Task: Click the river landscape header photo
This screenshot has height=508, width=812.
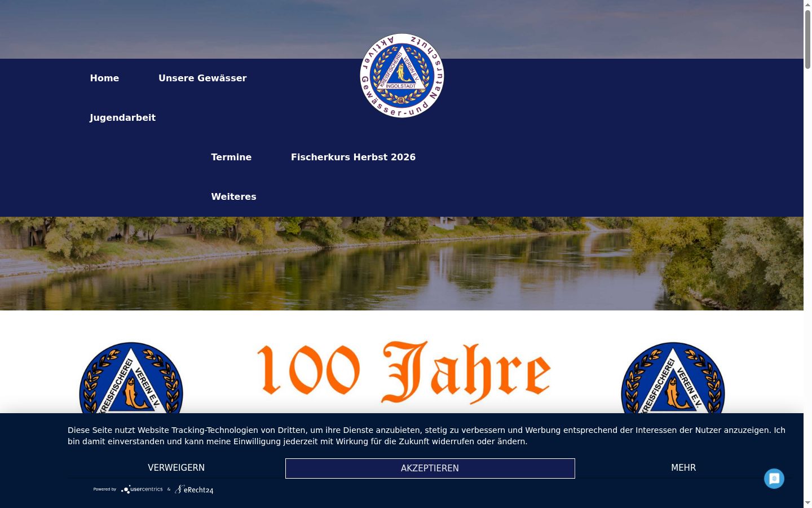Action: [x=401, y=264]
